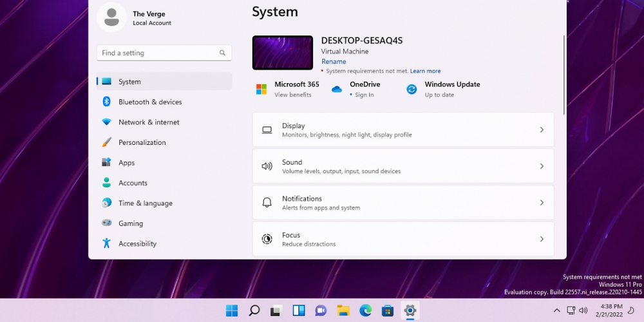644x322 pixels.
Task: Rename the PC via Rename link
Action: [334, 62]
